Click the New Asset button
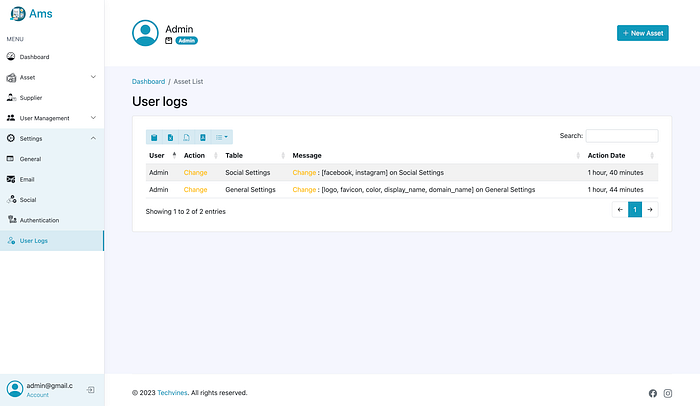Viewport: 700px width, 406px height. click(642, 33)
